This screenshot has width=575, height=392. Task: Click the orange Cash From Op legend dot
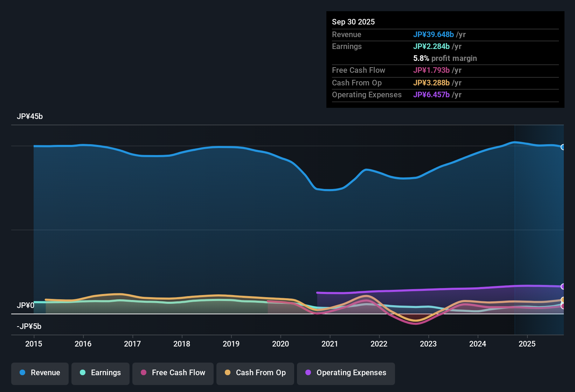coord(227,373)
